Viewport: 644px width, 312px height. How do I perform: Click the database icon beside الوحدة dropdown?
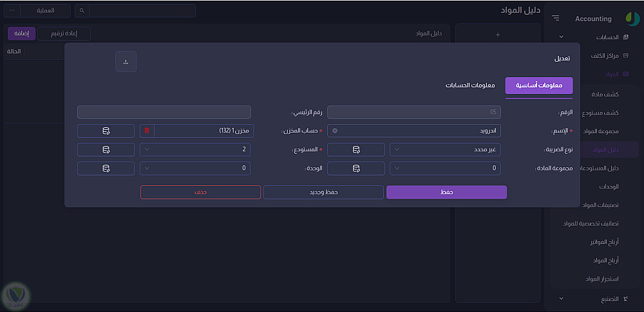(106, 169)
